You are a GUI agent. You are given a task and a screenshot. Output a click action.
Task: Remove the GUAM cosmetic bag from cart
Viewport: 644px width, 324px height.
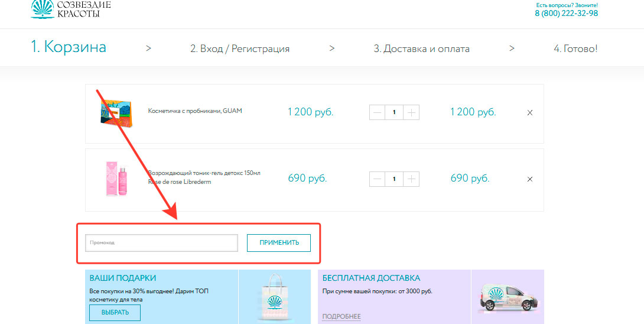(x=530, y=113)
